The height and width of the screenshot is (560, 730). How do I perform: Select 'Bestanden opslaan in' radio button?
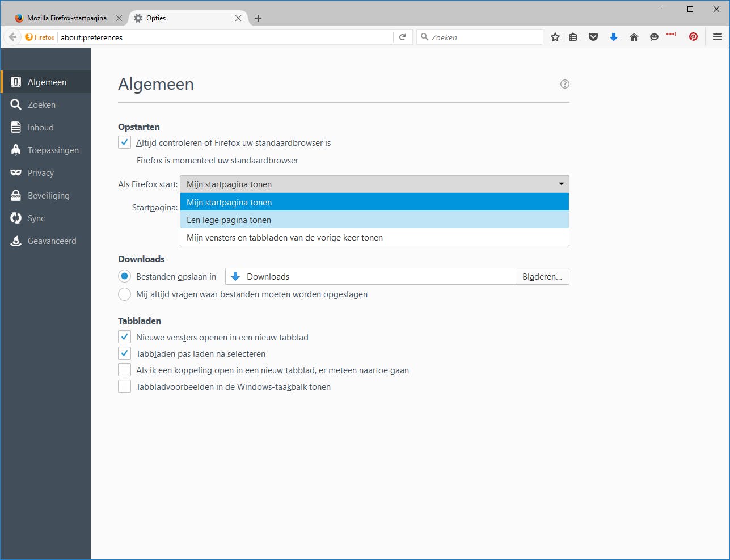(125, 276)
